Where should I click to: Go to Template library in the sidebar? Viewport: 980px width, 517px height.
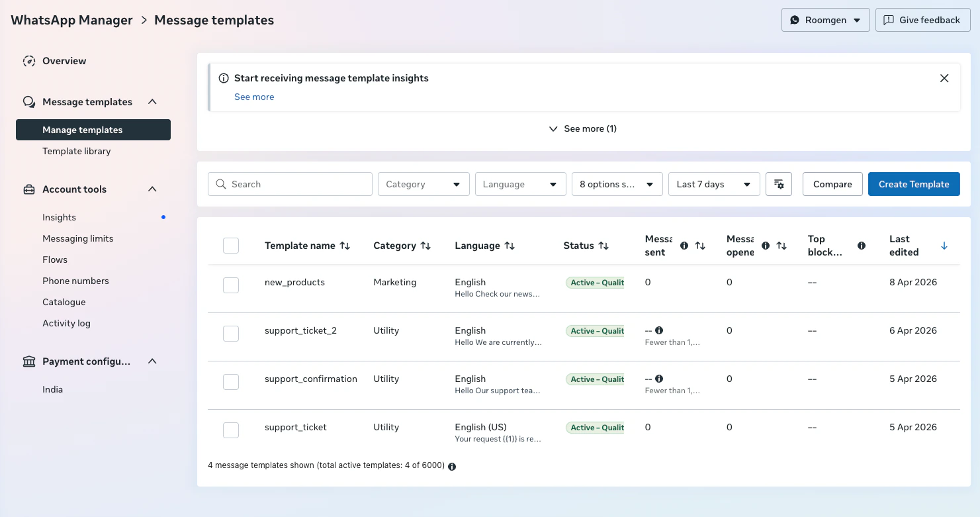click(x=77, y=151)
